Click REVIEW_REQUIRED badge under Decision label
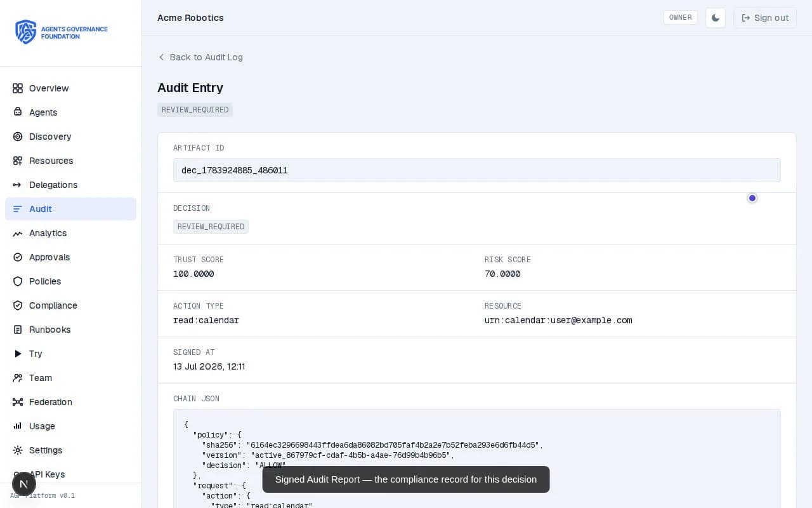Viewport: 812px width, 508px height. (211, 227)
